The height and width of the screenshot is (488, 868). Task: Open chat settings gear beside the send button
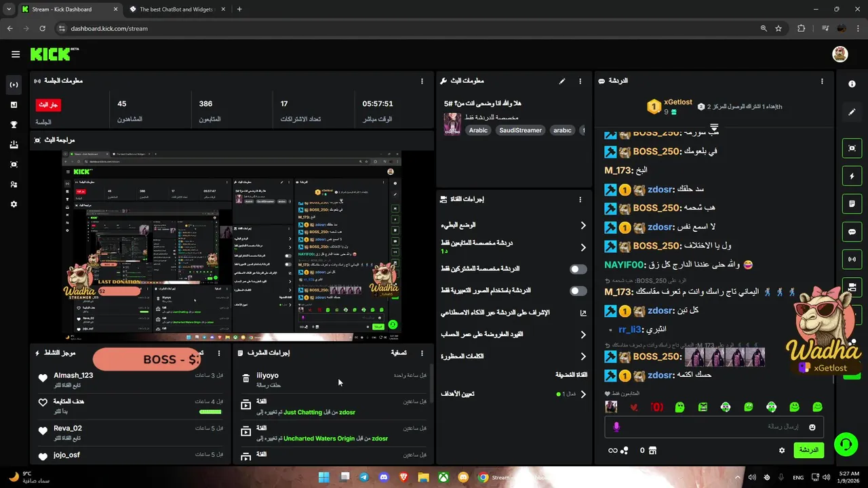point(781,450)
